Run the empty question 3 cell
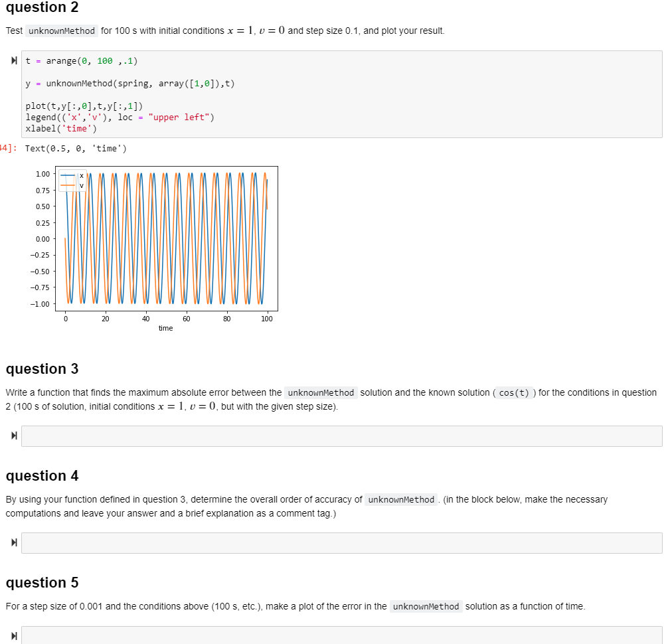This screenshot has width=670, height=644. pos(14,436)
